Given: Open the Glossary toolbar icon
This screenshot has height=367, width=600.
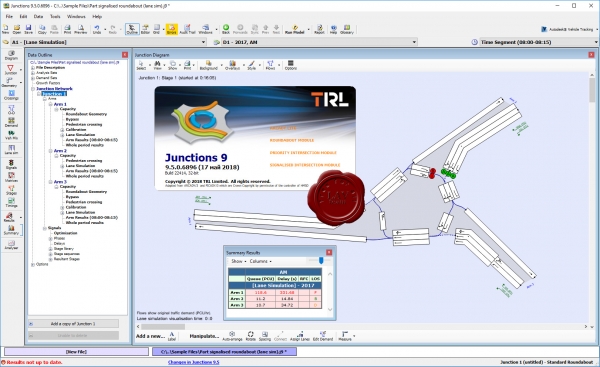Looking at the screenshot, I should tap(347, 29).
